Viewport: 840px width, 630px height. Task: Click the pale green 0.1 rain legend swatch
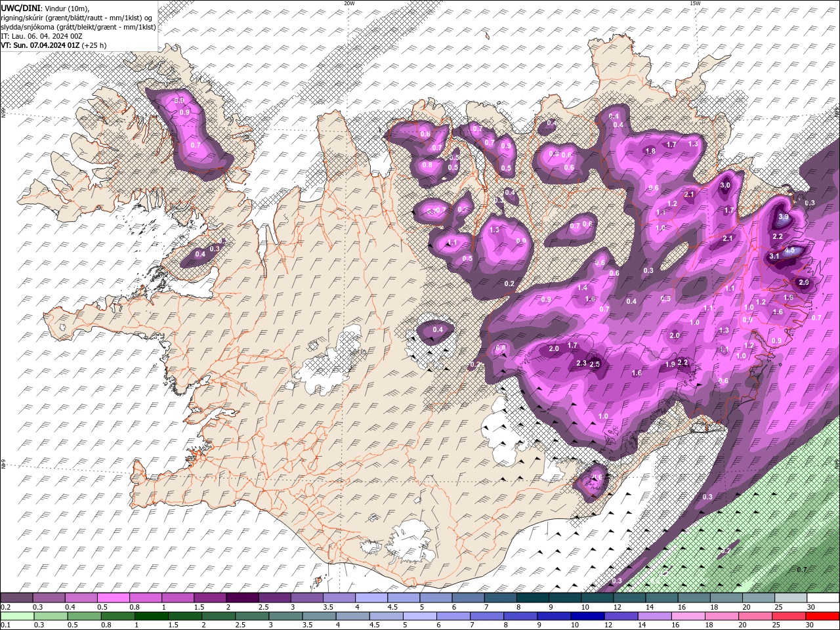pos(16,616)
